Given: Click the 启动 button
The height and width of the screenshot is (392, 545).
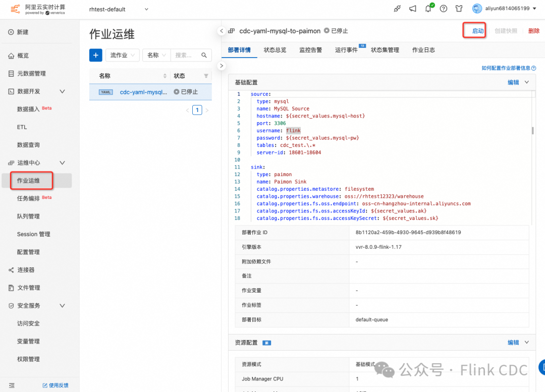Looking at the screenshot, I should (478, 31).
